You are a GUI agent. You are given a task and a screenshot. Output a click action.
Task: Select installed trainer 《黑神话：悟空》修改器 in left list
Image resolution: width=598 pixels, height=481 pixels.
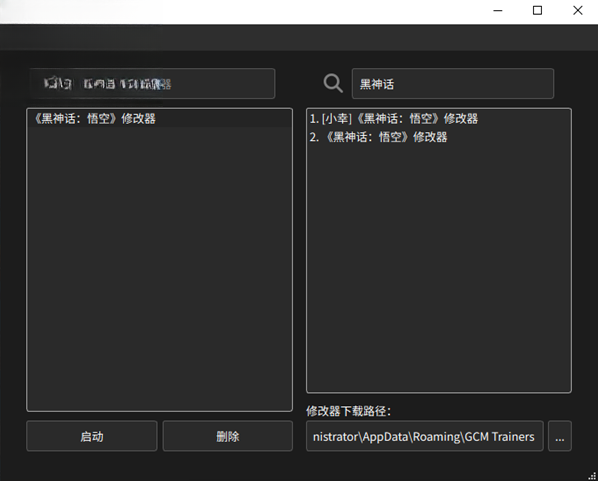click(x=159, y=119)
